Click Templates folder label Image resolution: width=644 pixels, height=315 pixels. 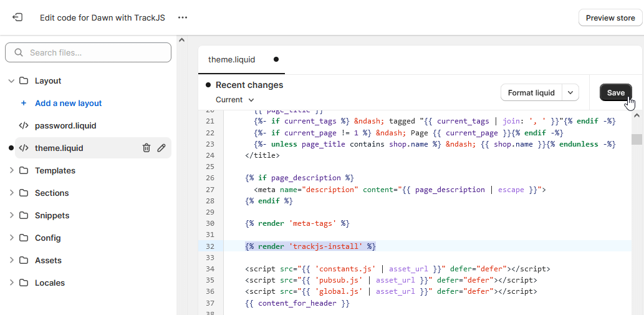point(55,170)
